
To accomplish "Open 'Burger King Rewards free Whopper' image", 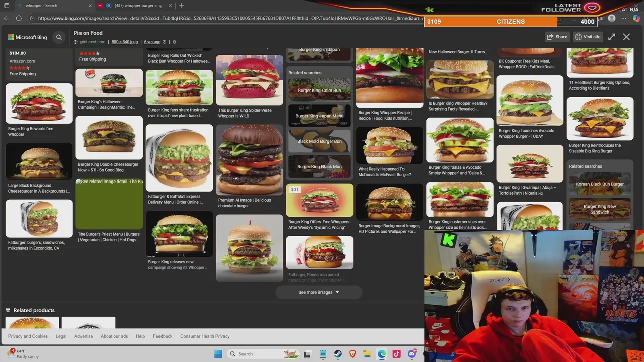I will [39, 104].
